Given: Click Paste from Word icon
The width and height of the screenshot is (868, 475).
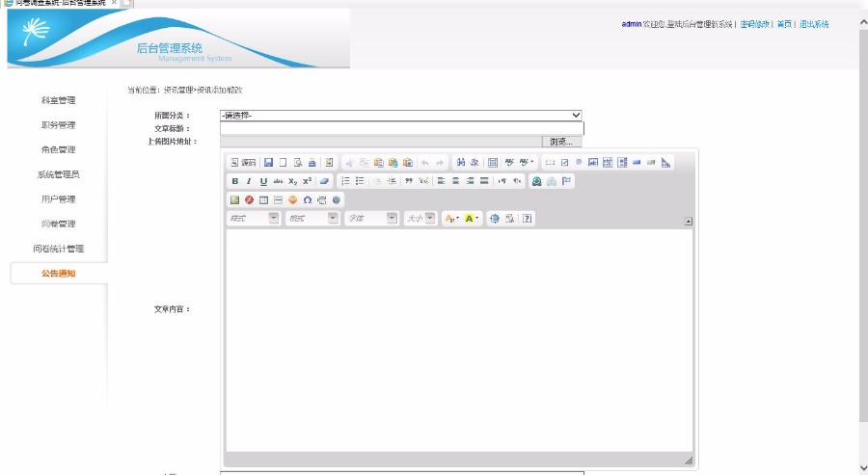Looking at the screenshot, I should point(408,163).
